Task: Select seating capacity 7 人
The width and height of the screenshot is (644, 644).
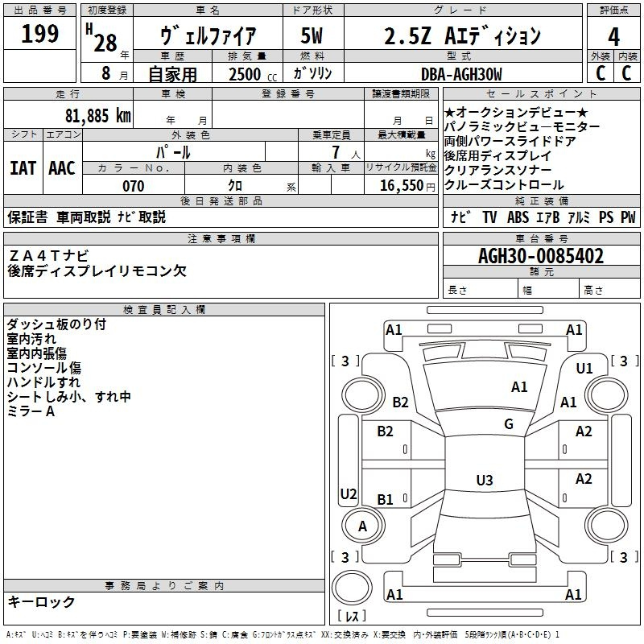Action: pyautogui.click(x=346, y=152)
